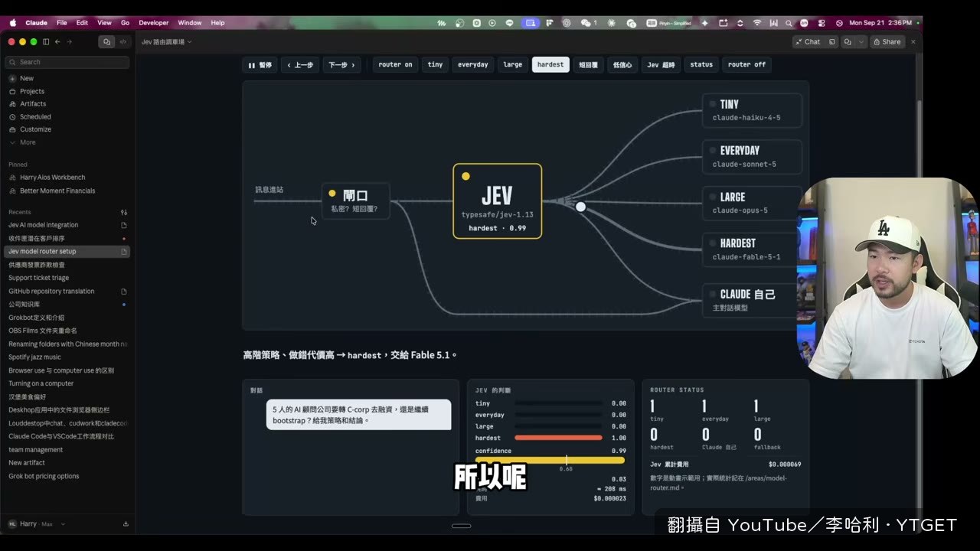
Task: Click the TINY claude-haiku-4-5 node
Action: click(x=752, y=110)
